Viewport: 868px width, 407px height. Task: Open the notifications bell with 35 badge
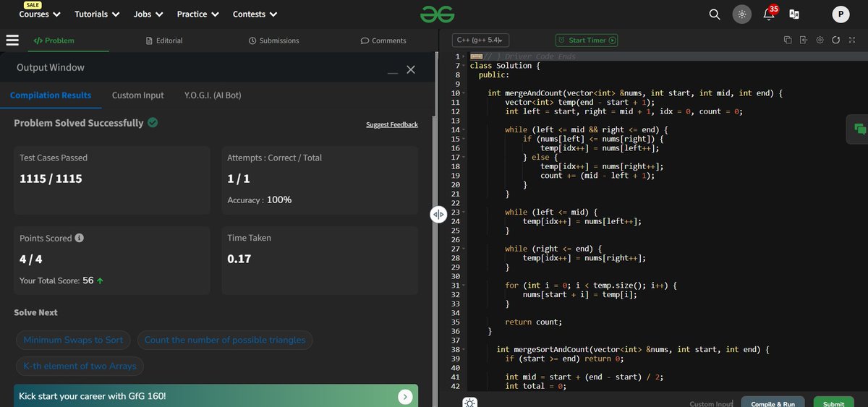770,13
